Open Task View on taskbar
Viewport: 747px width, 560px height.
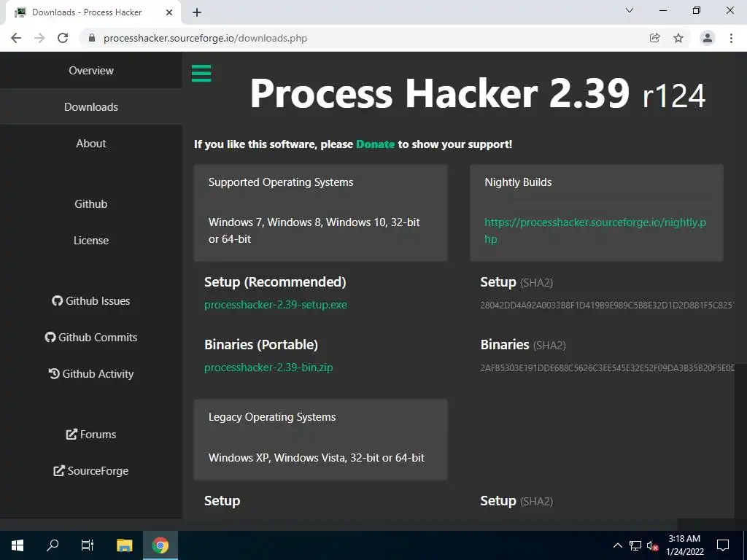point(88,545)
